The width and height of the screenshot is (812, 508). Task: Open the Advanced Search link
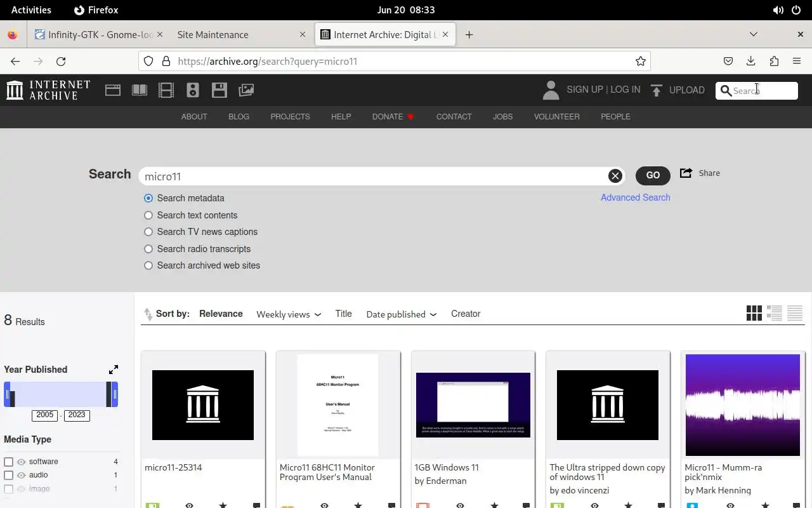(635, 197)
